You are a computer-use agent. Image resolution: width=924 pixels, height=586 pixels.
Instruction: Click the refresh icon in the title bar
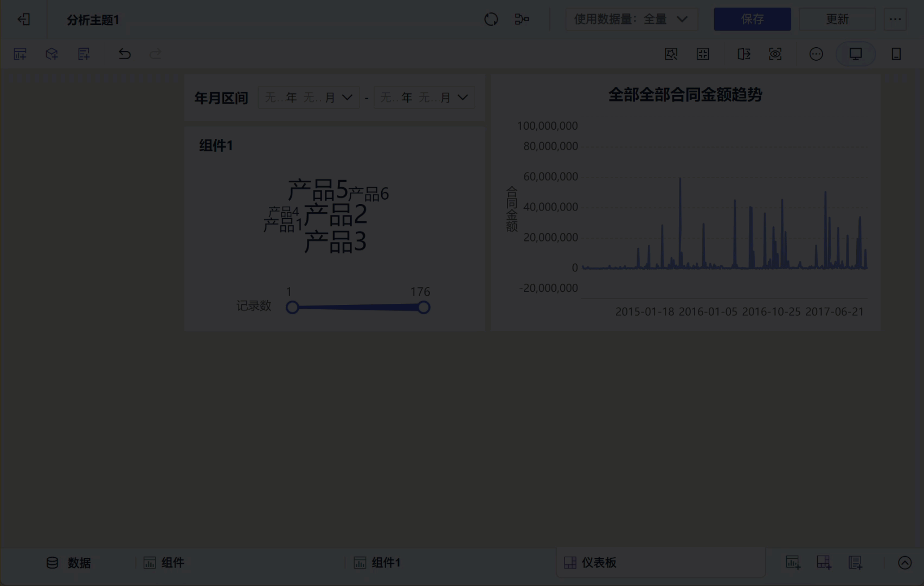click(x=491, y=19)
